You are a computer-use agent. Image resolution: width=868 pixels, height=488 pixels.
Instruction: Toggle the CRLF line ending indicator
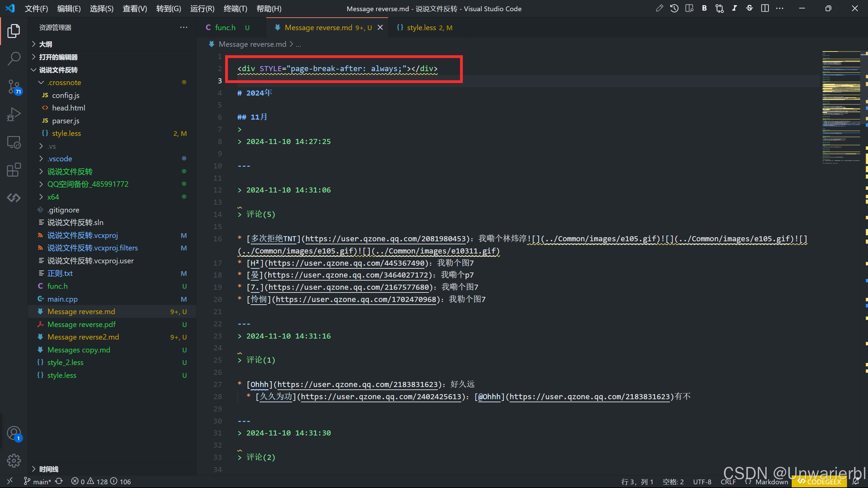pos(728,482)
